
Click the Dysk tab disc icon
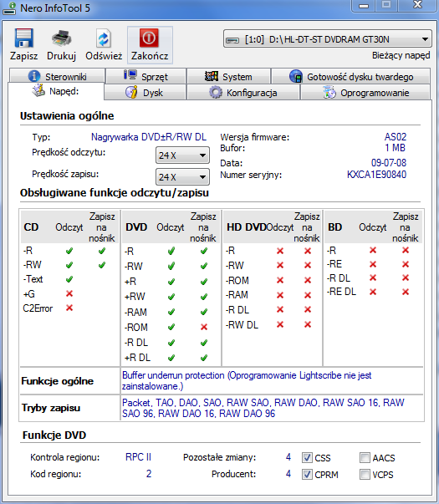pyautogui.click(x=131, y=92)
